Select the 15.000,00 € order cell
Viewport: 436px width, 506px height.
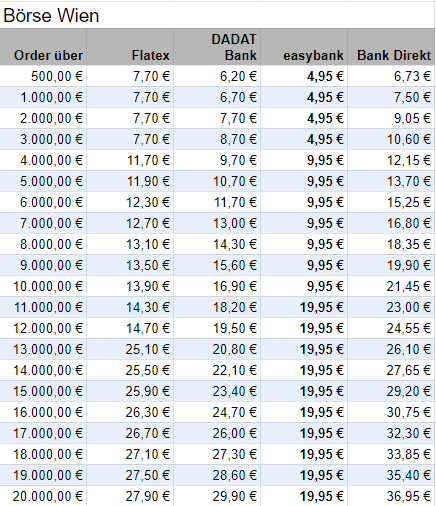tap(43, 391)
